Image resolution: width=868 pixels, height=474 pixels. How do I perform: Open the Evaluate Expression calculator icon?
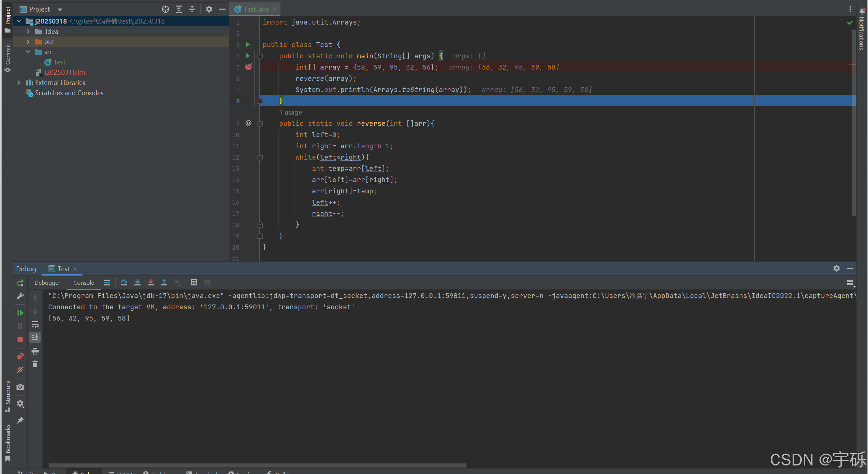pyautogui.click(x=194, y=282)
